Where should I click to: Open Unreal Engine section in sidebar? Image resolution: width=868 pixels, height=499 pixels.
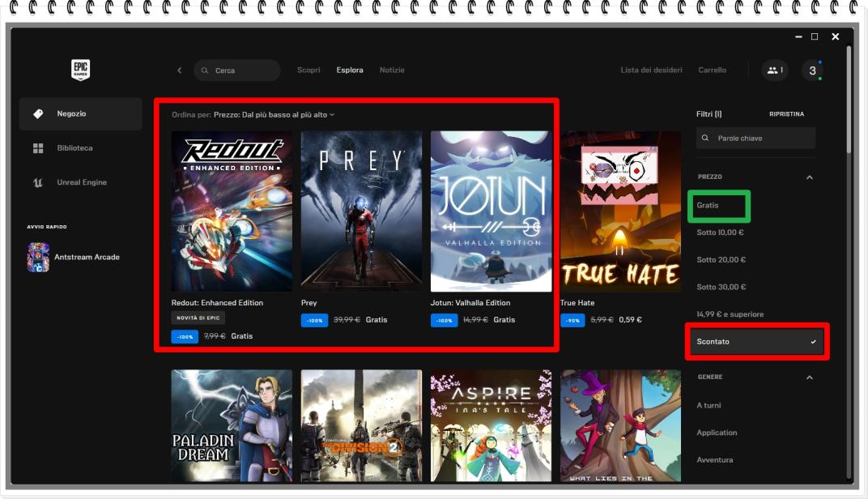point(80,182)
